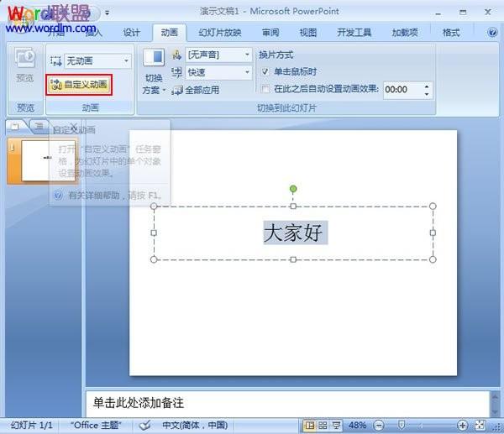Click the zoom in plus button

[x=462, y=426]
